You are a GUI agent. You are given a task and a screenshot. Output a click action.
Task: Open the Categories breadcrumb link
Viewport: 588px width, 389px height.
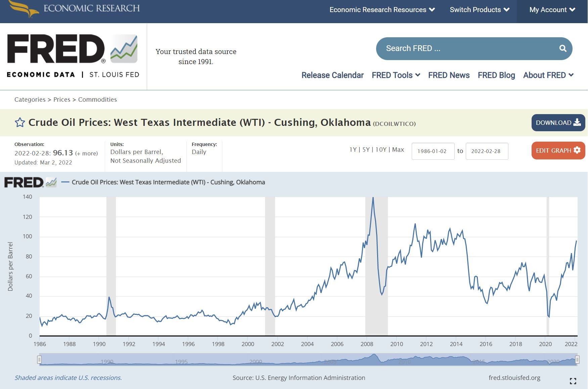tap(30, 100)
